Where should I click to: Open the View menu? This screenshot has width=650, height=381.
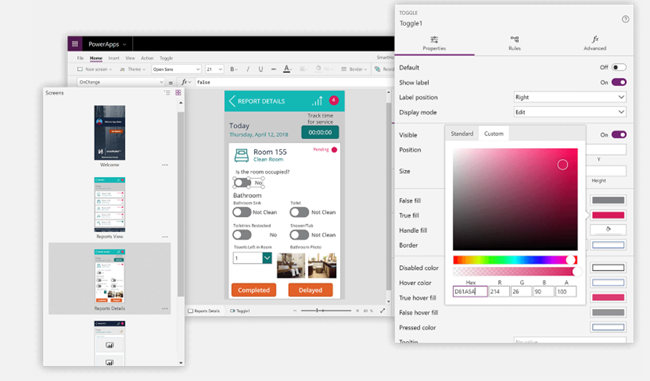click(x=130, y=58)
